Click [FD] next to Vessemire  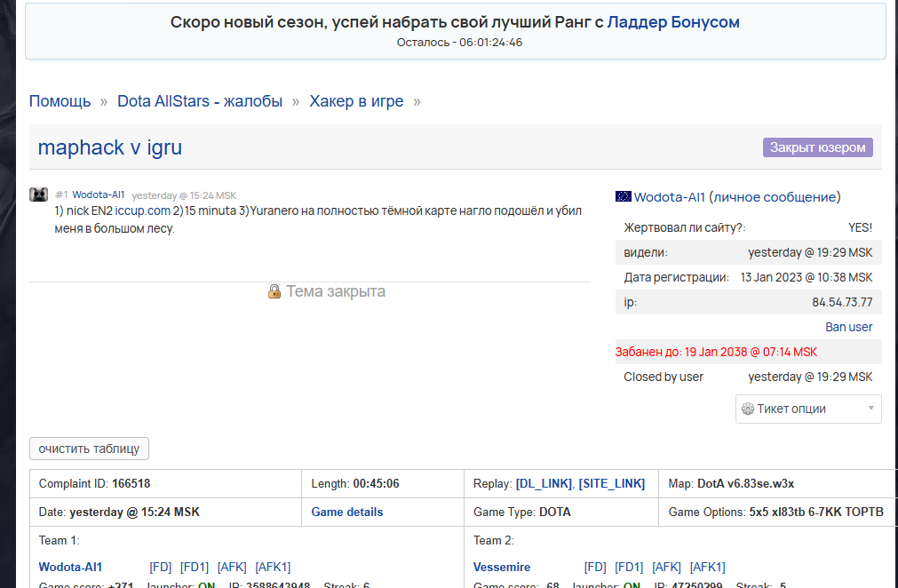click(x=595, y=567)
